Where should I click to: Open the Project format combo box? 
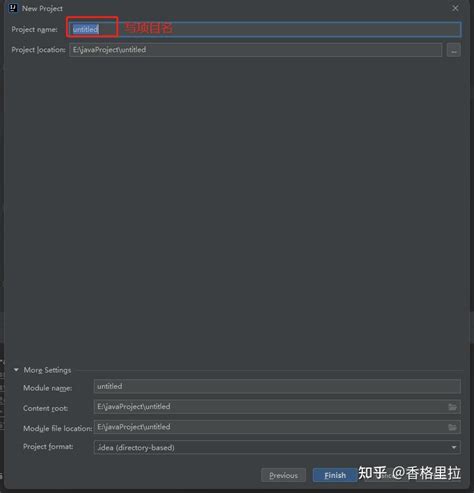pos(277,447)
